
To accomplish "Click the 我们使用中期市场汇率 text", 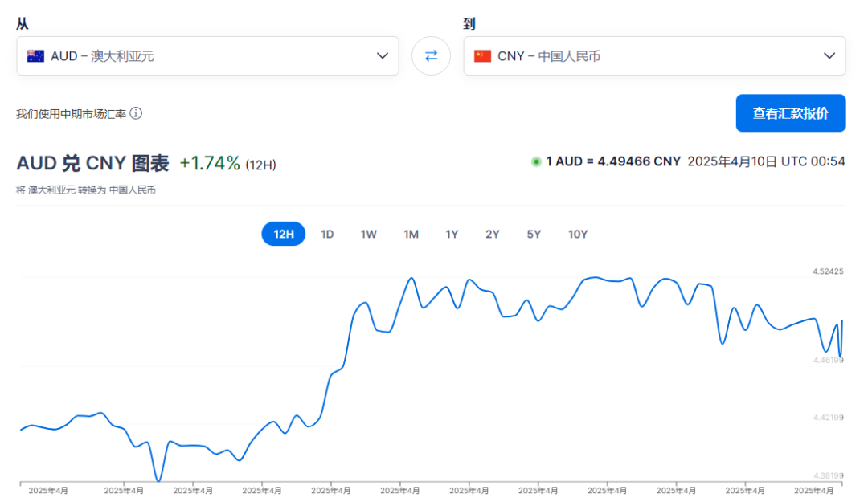I will [x=71, y=114].
